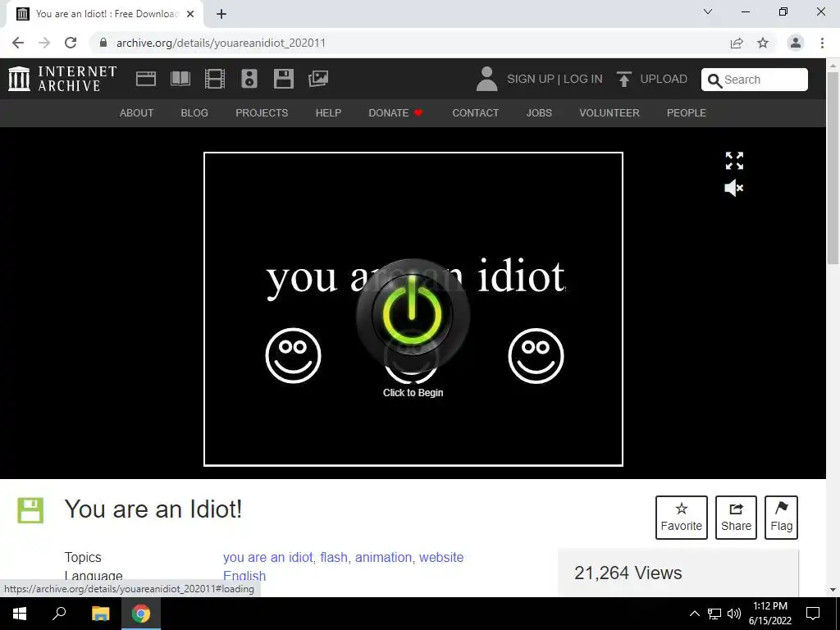Open the BLOG menu item

click(x=194, y=113)
